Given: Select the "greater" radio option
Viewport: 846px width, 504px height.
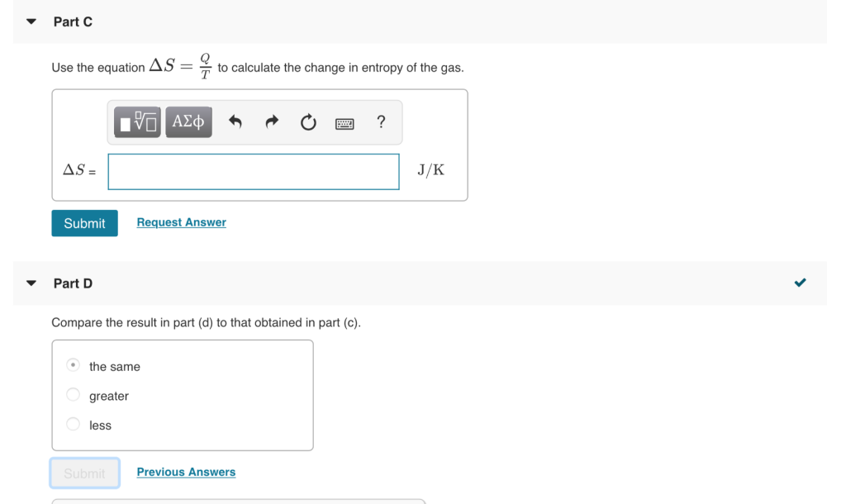Looking at the screenshot, I should pyautogui.click(x=73, y=394).
